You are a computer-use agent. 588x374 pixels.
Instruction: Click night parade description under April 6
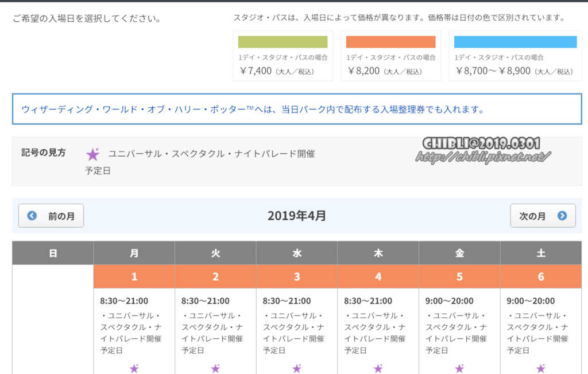(x=537, y=333)
